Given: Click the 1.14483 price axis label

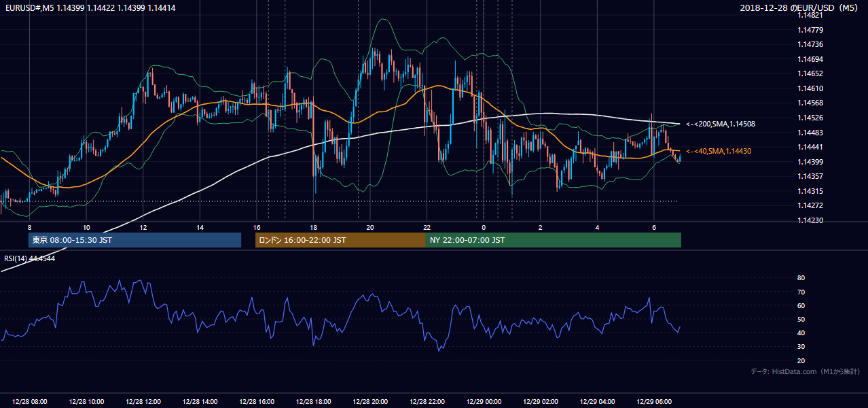Looking at the screenshot, I should [x=810, y=132].
